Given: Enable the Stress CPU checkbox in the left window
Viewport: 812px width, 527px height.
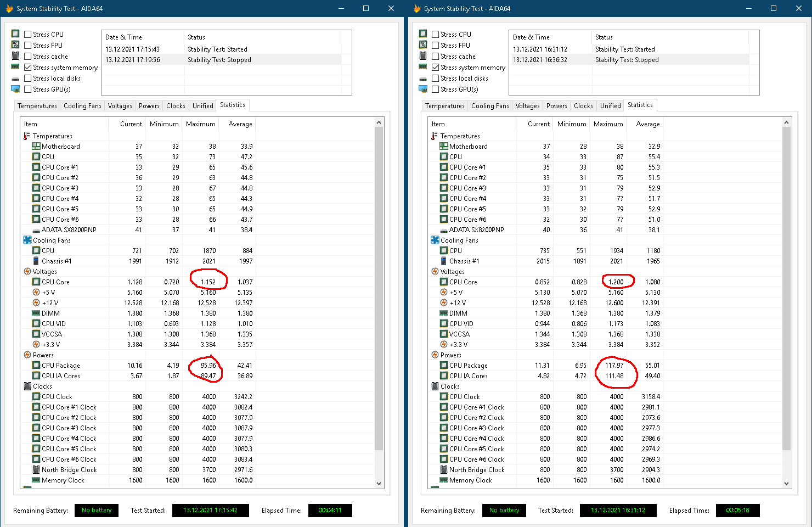Looking at the screenshot, I should [x=28, y=34].
